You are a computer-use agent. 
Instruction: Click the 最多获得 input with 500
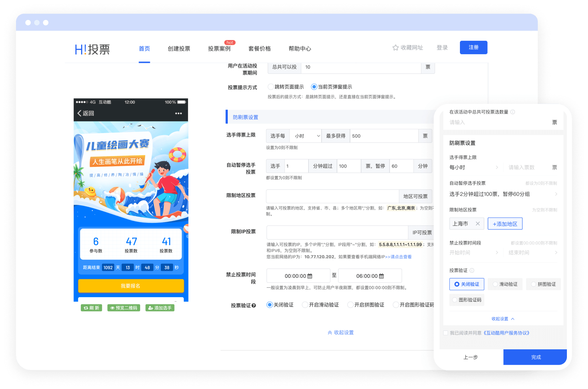click(x=384, y=136)
